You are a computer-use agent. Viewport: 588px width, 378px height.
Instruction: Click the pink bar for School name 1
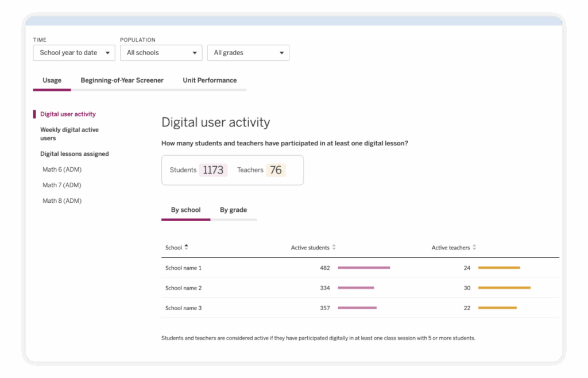pos(363,268)
